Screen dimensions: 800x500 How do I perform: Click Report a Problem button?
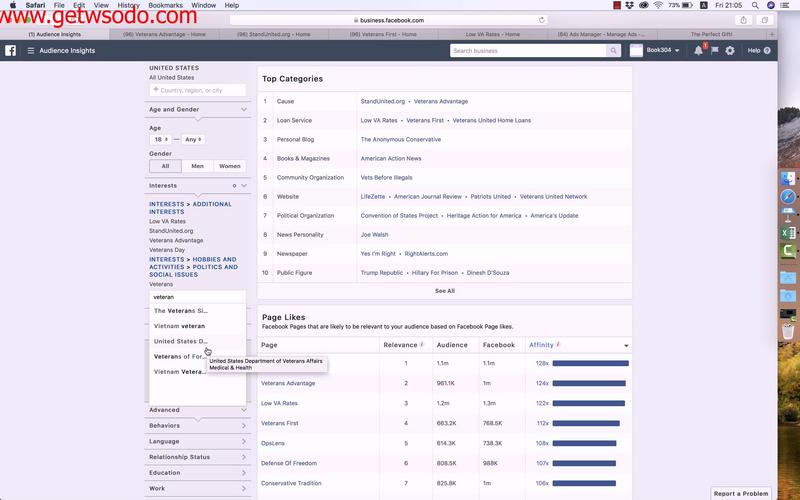[741, 493]
